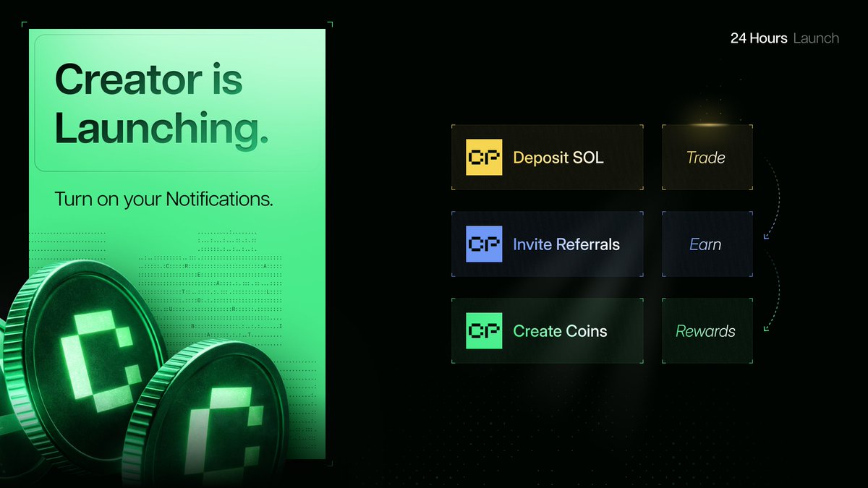Screen dimensions: 868x488
Task: Select the Invite Referrals card
Action: (548, 244)
